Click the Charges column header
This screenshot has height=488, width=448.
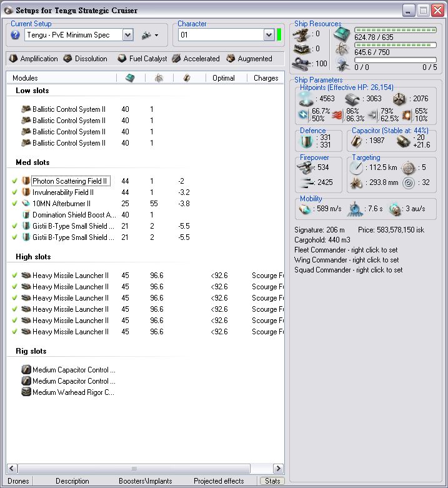pyautogui.click(x=266, y=78)
